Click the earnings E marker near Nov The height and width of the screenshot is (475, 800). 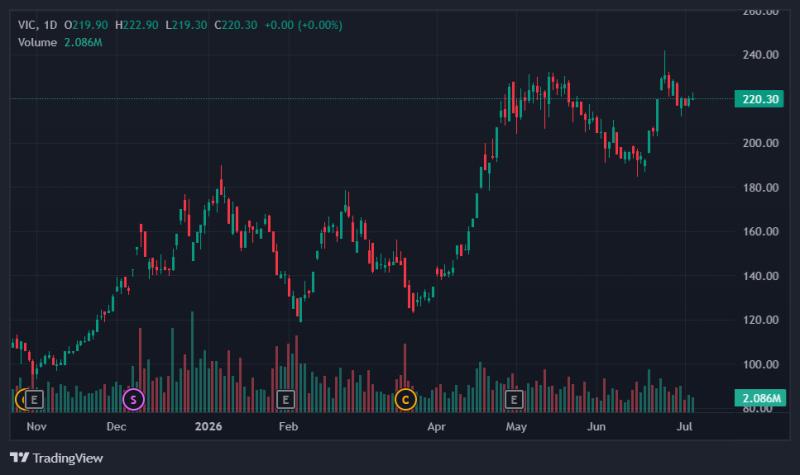tap(34, 399)
